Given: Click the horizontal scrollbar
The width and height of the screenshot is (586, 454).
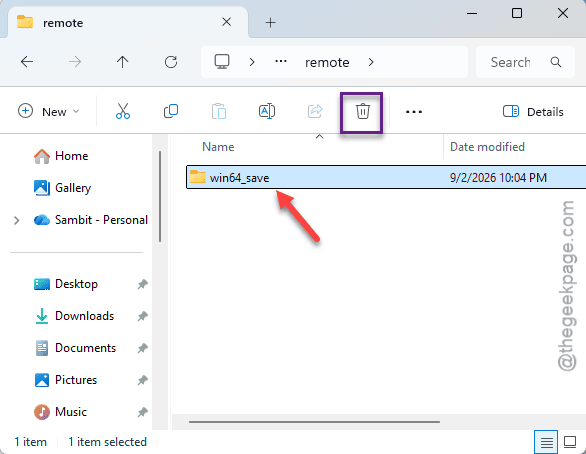Looking at the screenshot, I should pos(314,422).
